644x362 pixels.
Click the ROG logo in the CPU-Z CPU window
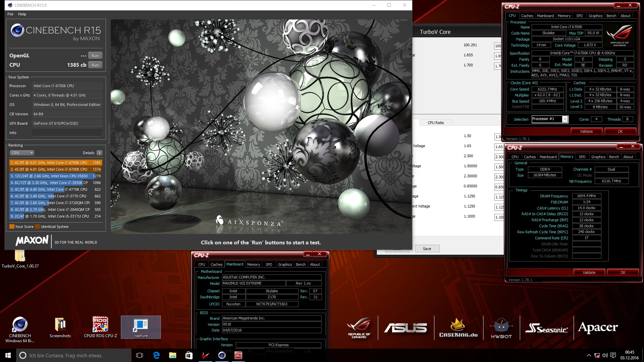coord(619,35)
